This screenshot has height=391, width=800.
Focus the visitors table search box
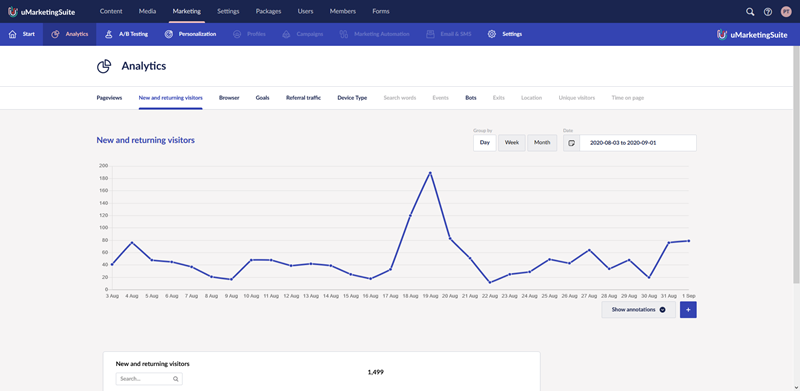149,379
